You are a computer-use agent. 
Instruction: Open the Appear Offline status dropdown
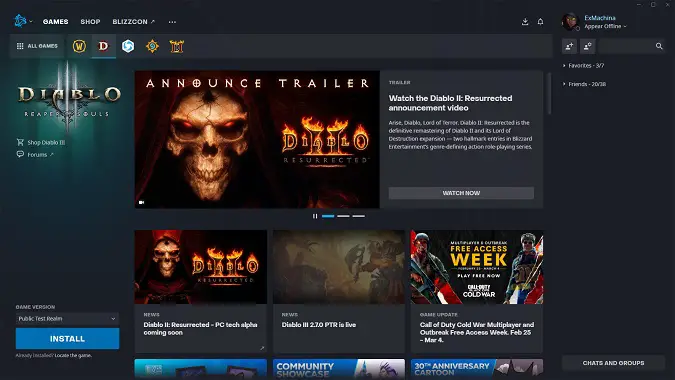(605, 26)
